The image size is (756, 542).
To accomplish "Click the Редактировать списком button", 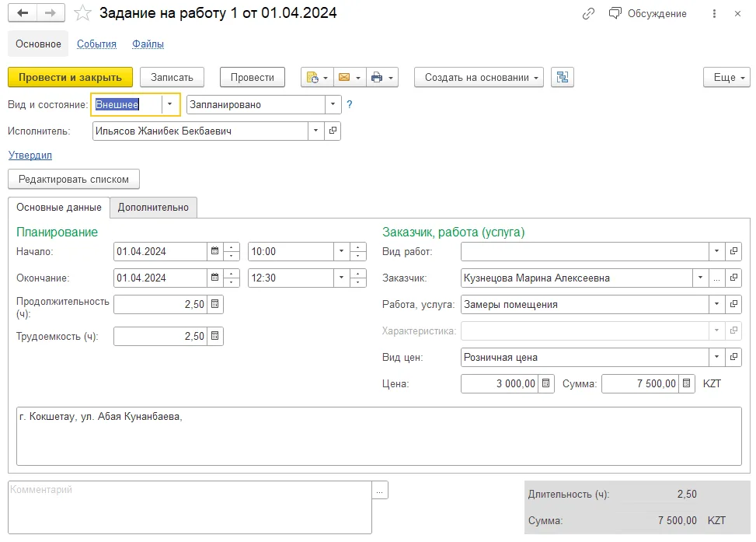I will pyautogui.click(x=74, y=179).
